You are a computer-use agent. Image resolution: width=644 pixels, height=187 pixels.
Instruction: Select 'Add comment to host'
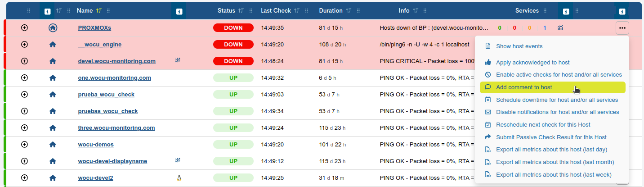click(x=552, y=87)
